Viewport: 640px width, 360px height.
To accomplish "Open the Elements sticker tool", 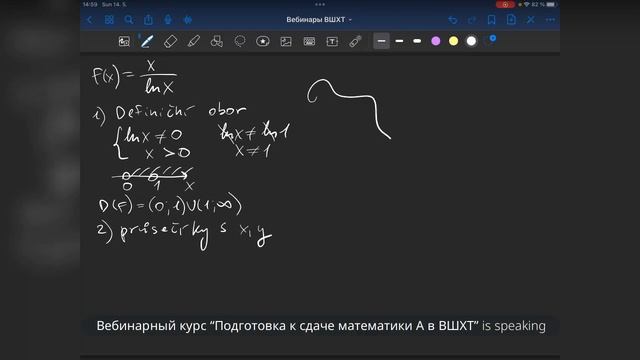I will point(263,41).
